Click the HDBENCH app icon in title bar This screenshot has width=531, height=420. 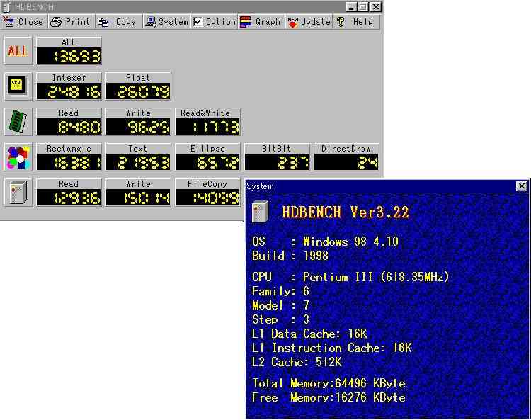6,7
